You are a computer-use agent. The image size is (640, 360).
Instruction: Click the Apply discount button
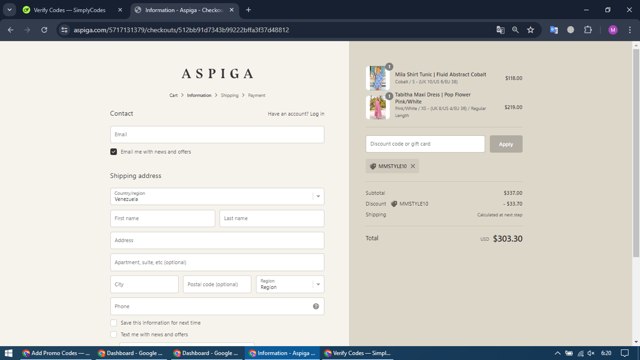pyautogui.click(x=506, y=144)
